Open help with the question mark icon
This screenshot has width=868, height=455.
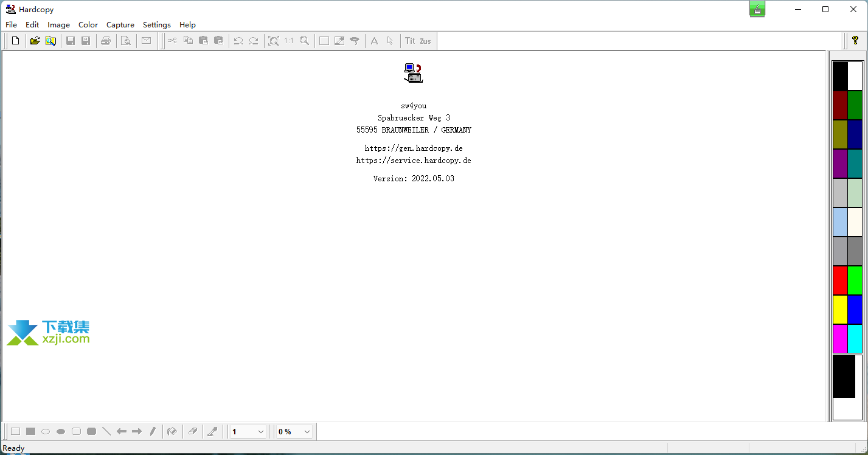click(x=855, y=40)
